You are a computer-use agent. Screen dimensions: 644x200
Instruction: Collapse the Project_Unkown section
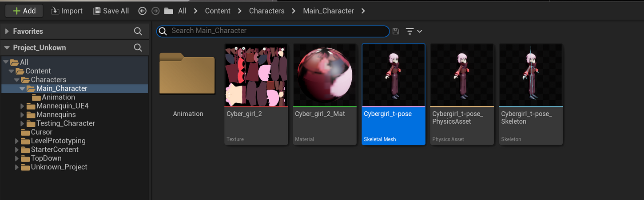[x=7, y=47]
